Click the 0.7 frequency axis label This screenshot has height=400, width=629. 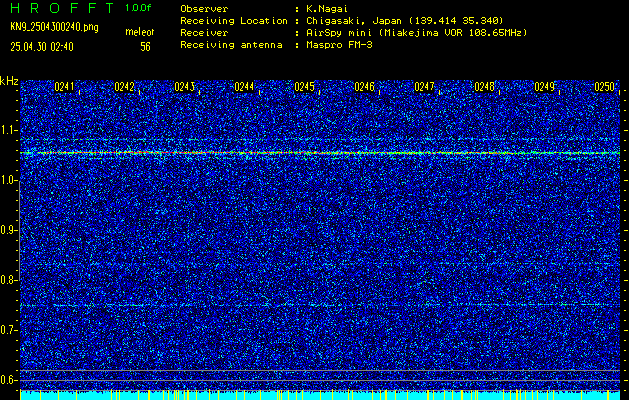point(8,330)
